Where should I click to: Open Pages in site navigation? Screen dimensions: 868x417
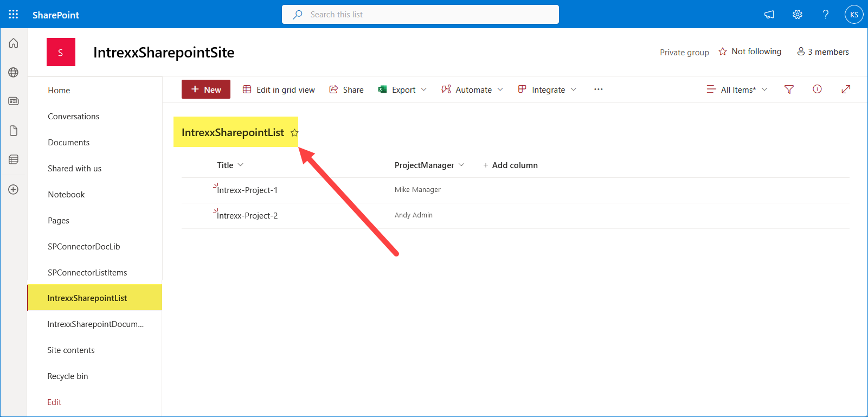click(59, 221)
